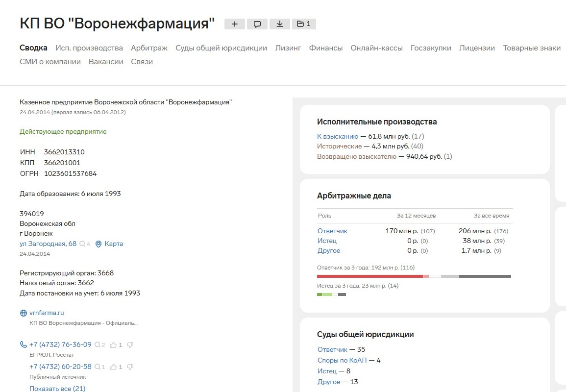Click Споры по КоАП under general courts
The image size is (566, 392).
tap(342, 361)
